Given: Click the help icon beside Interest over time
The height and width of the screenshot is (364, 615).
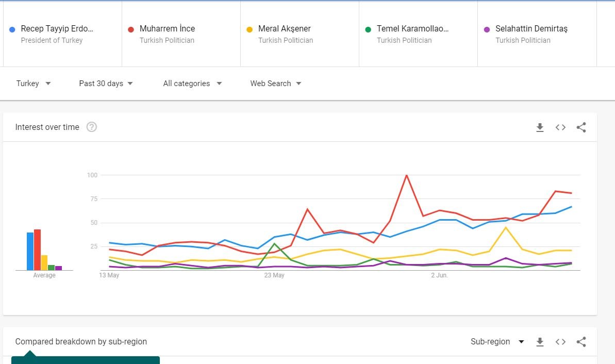Looking at the screenshot, I should (91, 127).
